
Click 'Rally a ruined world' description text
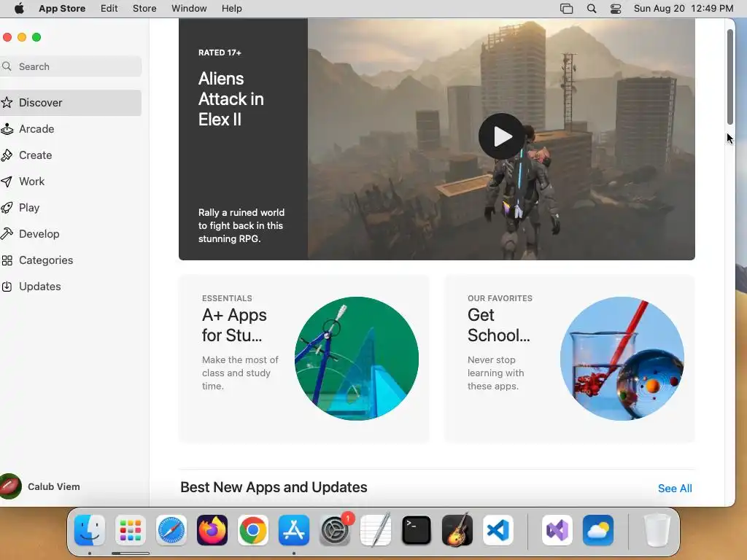241,226
